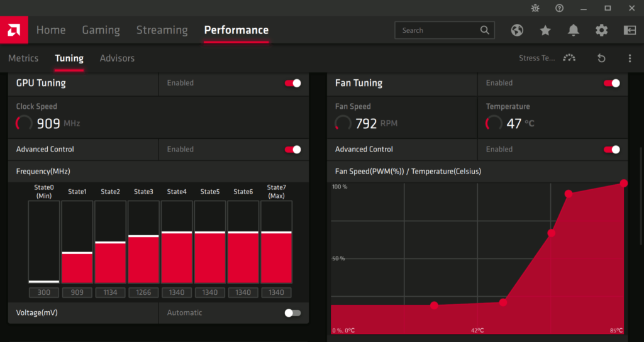Click the bug report icon
This screenshot has height=342, width=644.
coord(535,8)
